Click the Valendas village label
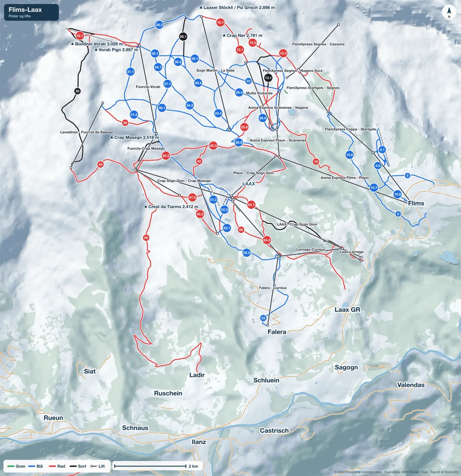This screenshot has height=476, width=461. (x=411, y=385)
